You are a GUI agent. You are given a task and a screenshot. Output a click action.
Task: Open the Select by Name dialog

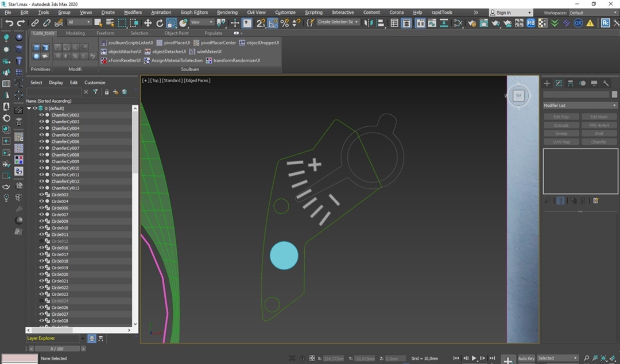pyautogui.click(x=110, y=23)
